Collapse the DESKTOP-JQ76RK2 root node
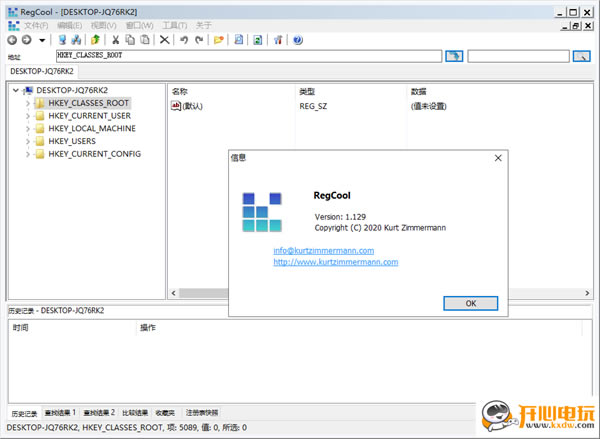600x439 pixels. click(x=16, y=90)
